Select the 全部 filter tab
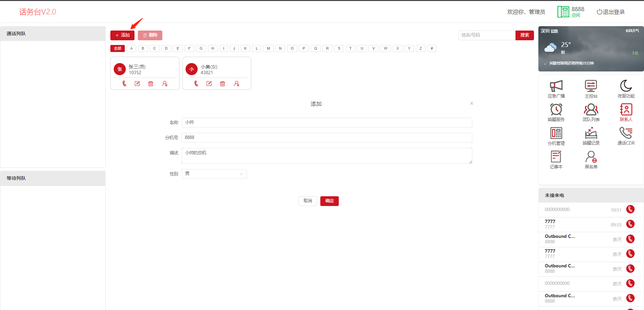Image resolution: width=644 pixels, height=310 pixels. point(117,48)
